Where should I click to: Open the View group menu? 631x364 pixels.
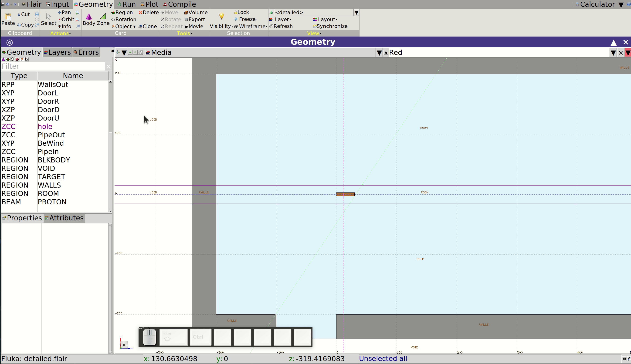pos(314,33)
